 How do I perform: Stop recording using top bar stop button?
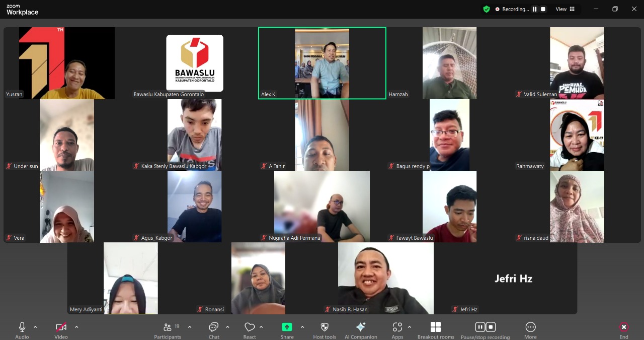pos(543,9)
